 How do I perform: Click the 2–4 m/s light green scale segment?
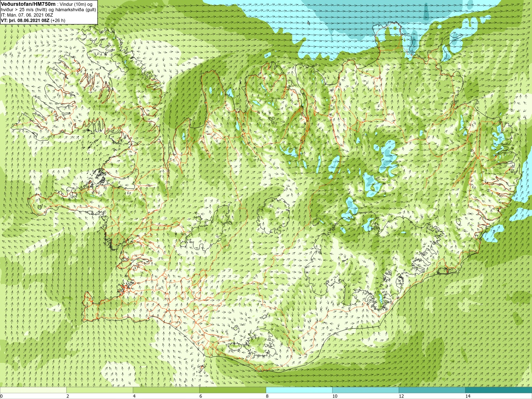coord(100,390)
